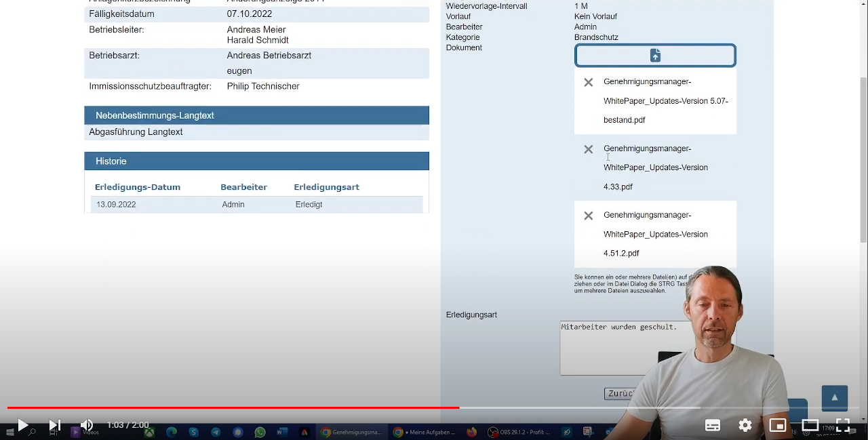This screenshot has height=440, width=868.
Task: Mute the video volume
Action: click(x=87, y=425)
